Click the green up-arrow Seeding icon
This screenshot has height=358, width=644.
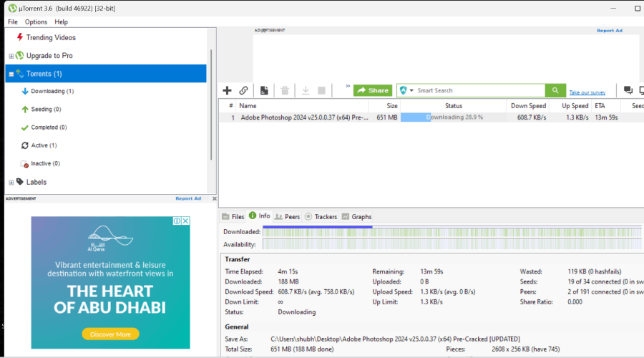[24, 110]
